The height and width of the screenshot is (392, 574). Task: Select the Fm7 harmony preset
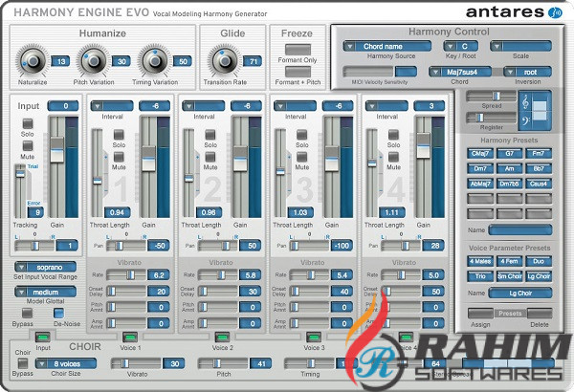[539, 153]
